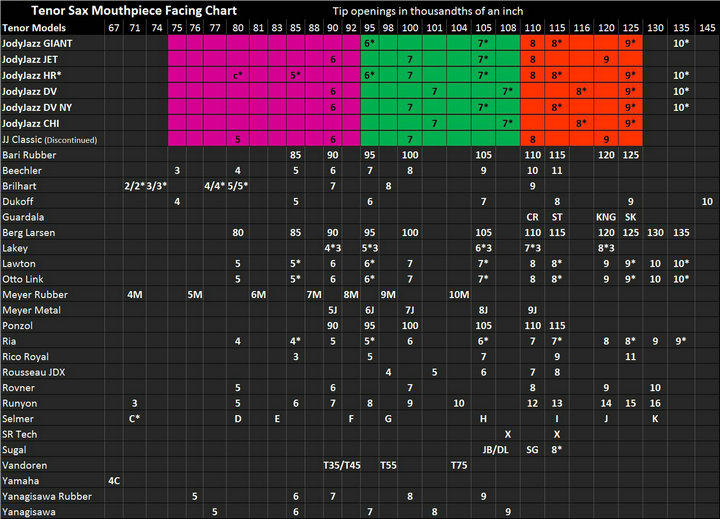Screen dimensions: 720x519
Task: Click the 4M cell in Meyer Rubber row
Action: pos(134,294)
